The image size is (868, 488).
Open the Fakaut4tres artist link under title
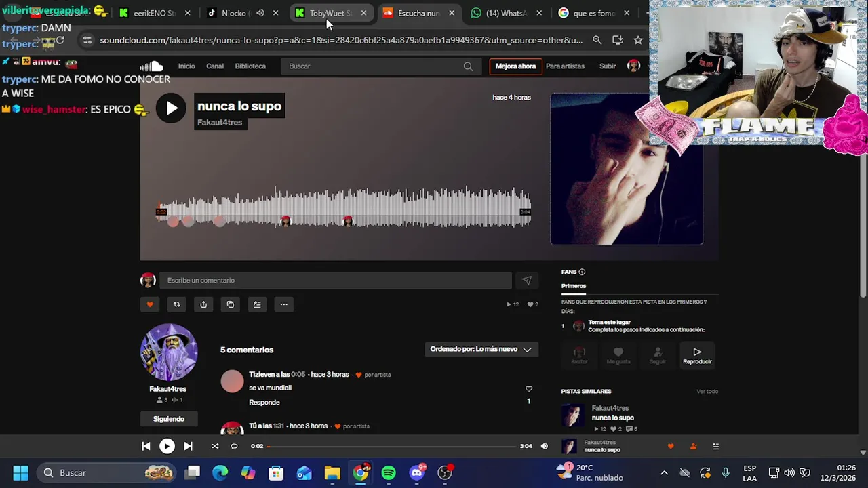tap(220, 123)
